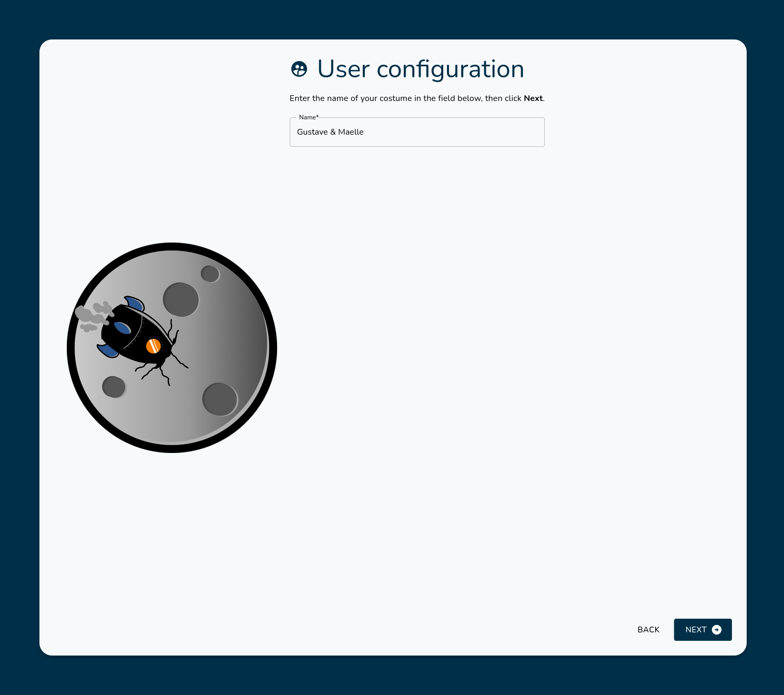
Task: Focus the Name input field
Action: pos(416,132)
